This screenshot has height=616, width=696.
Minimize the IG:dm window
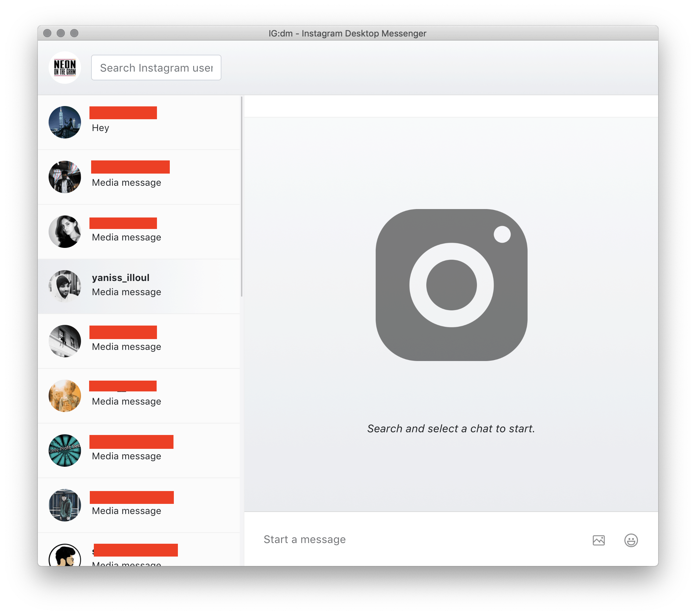coord(61,33)
